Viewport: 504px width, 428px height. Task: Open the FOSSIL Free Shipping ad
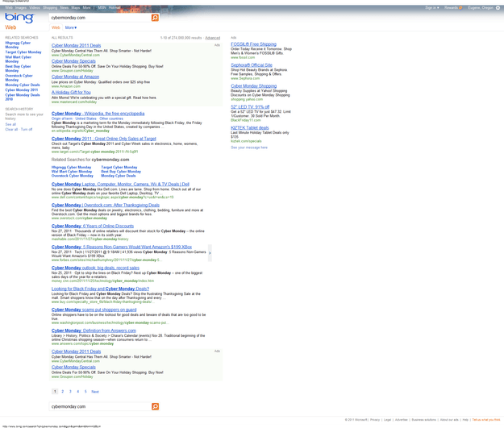click(x=253, y=44)
